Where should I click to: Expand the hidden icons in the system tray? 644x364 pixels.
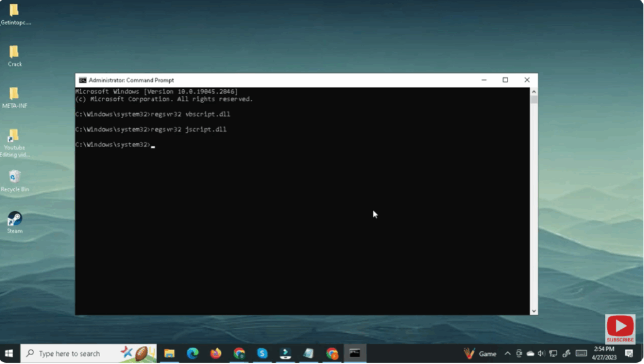(506, 353)
